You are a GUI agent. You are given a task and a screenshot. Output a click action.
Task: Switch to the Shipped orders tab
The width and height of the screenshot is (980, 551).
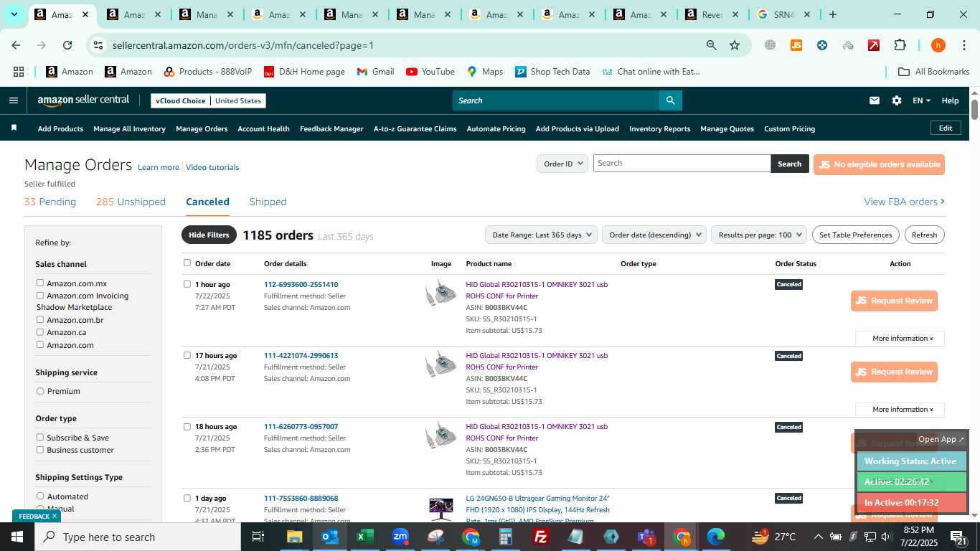(x=268, y=202)
